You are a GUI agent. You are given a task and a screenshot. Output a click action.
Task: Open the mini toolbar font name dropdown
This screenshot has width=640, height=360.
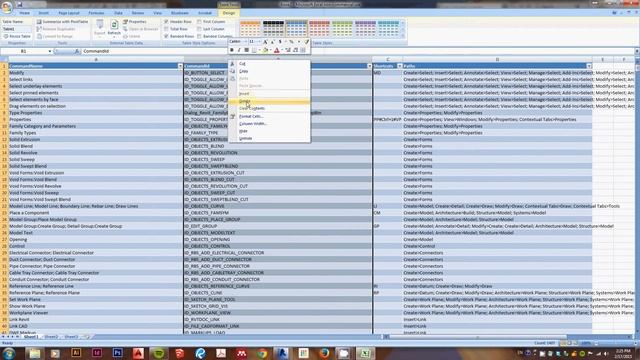click(245, 42)
